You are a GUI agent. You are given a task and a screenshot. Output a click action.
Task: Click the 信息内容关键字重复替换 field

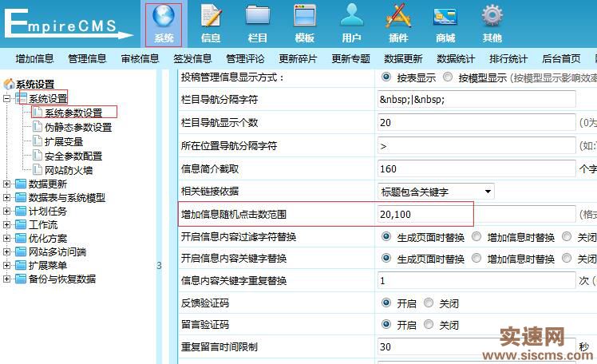(476, 281)
